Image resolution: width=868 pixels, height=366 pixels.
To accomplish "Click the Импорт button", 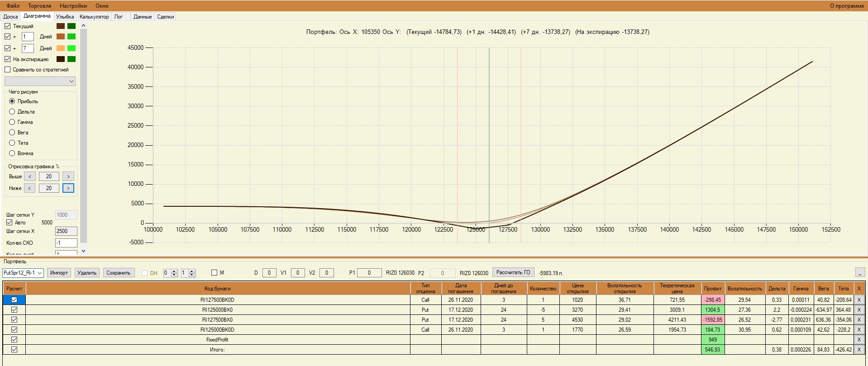I will pos(59,273).
